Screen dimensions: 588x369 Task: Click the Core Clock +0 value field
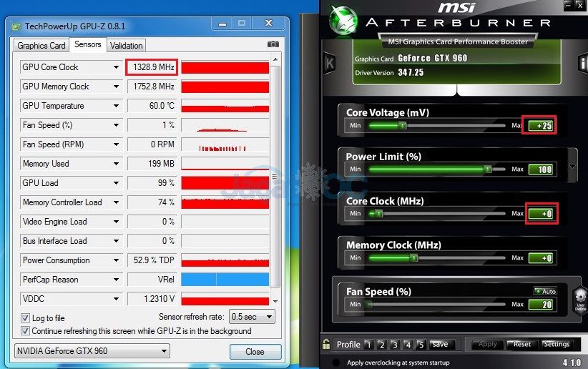tap(540, 214)
